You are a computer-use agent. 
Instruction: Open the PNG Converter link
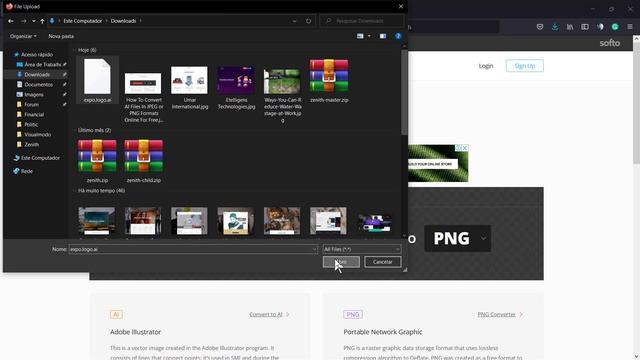point(500,314)
